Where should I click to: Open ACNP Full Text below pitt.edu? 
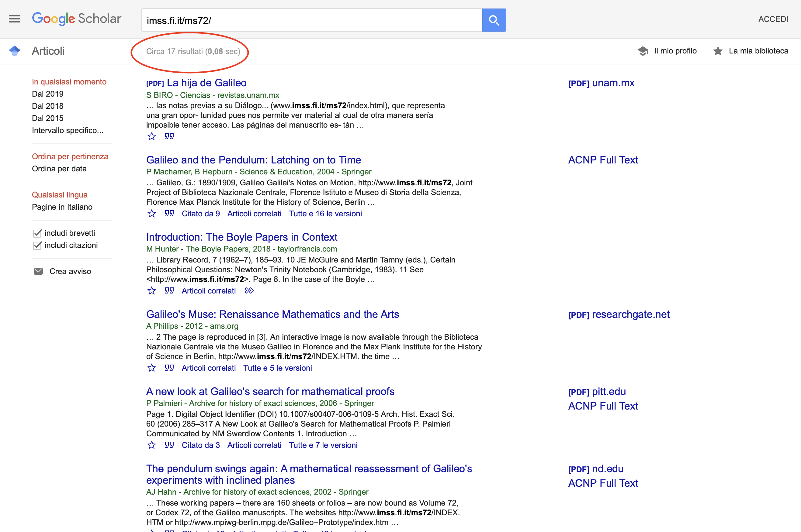(603, 406)
